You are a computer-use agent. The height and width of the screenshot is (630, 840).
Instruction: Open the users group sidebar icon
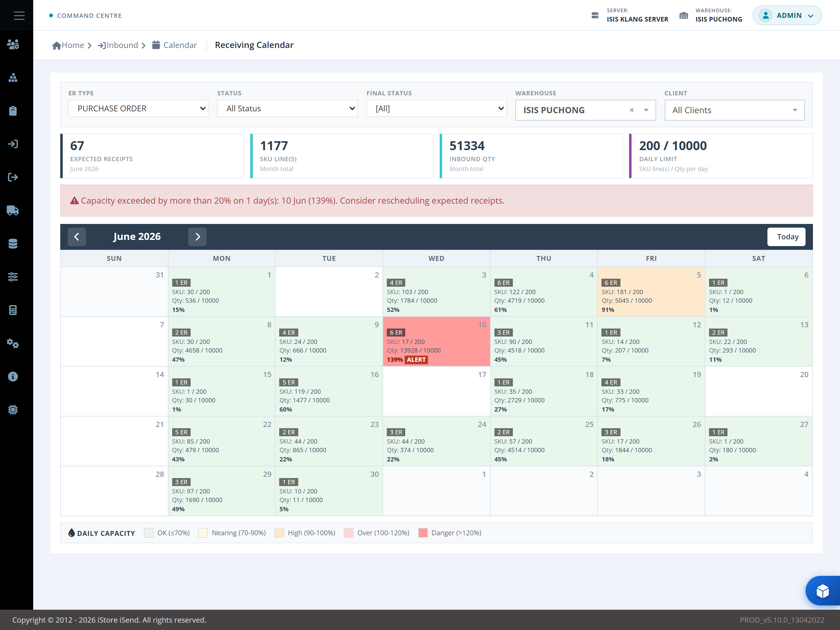13,45
